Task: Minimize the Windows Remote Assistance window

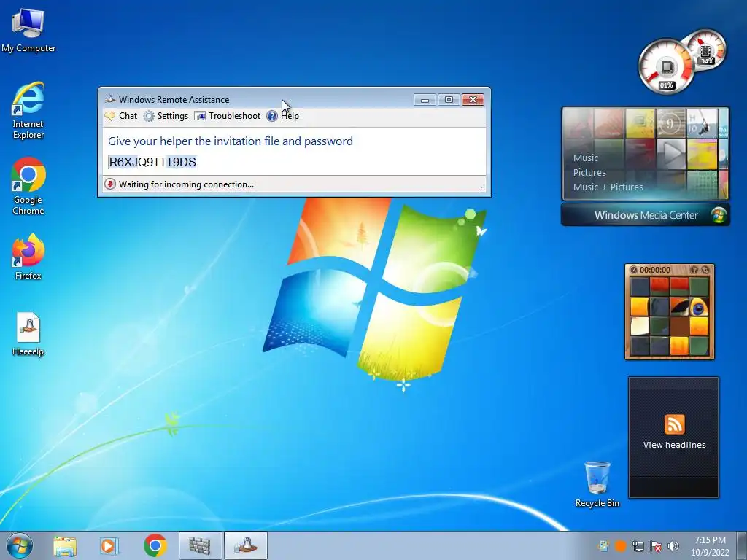Action: tap(425, 99)
